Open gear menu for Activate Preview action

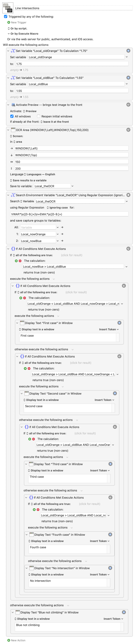[128, 105]
